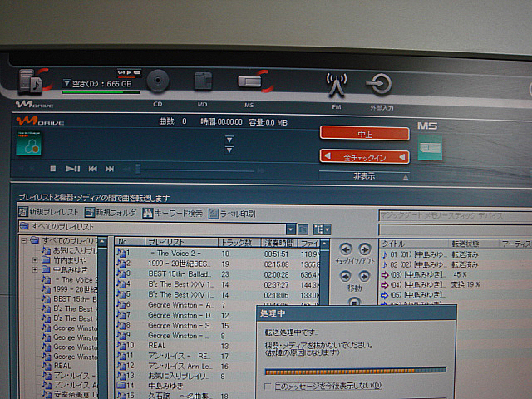This screenshot has width=532, height=399.
Task: Sort by 演奏時間 column header
Action: pyautogui.click(x=279, y=243)
